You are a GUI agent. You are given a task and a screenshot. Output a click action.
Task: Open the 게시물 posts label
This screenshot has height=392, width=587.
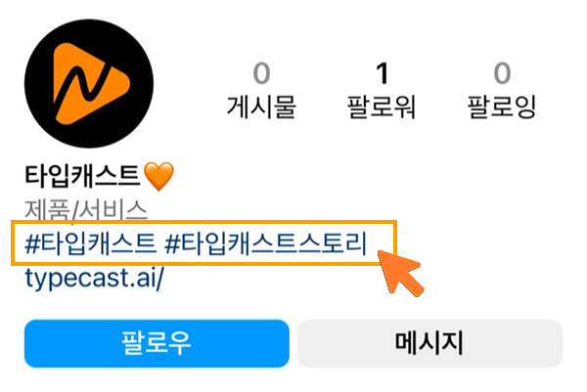coord(261,107)
